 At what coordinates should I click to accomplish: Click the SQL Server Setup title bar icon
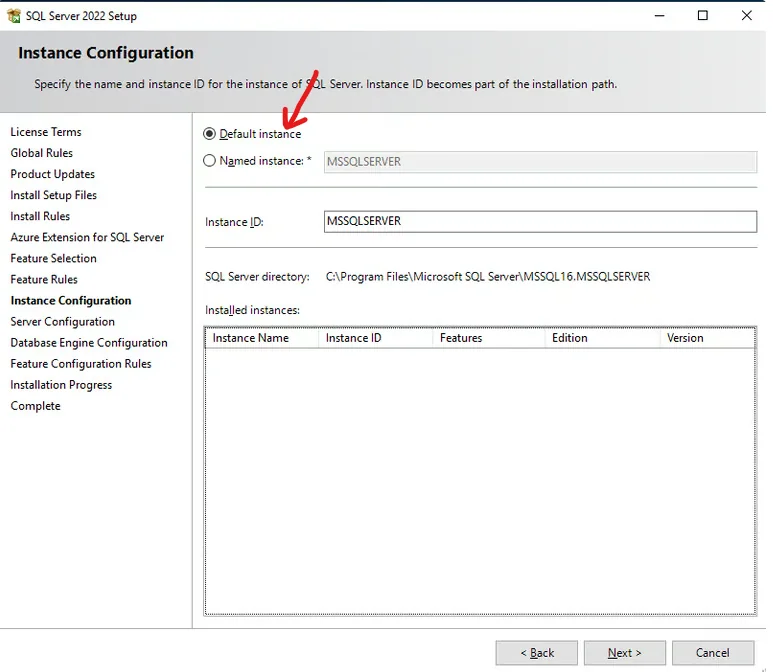tap(14, 16)
